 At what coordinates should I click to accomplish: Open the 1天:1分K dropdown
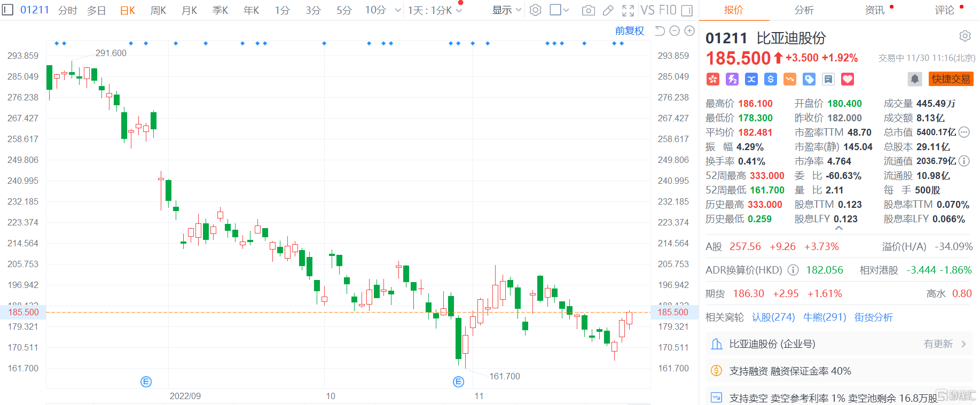[435, 10]
